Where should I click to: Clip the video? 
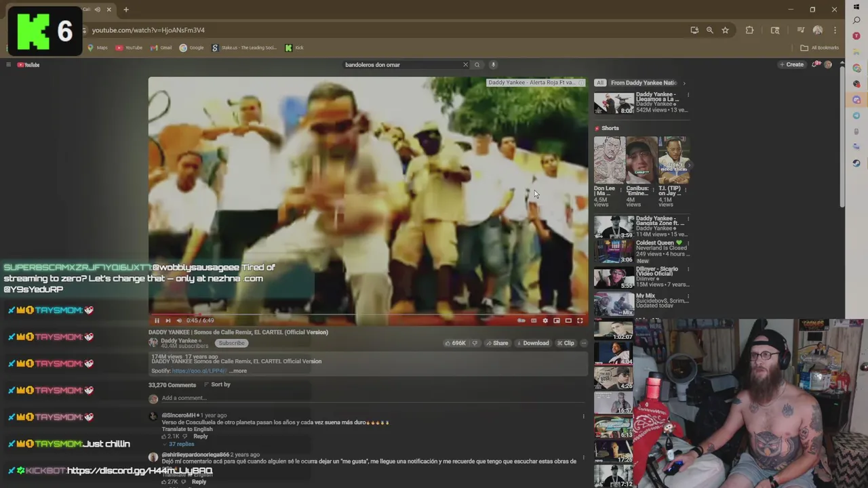pos(565,343)
